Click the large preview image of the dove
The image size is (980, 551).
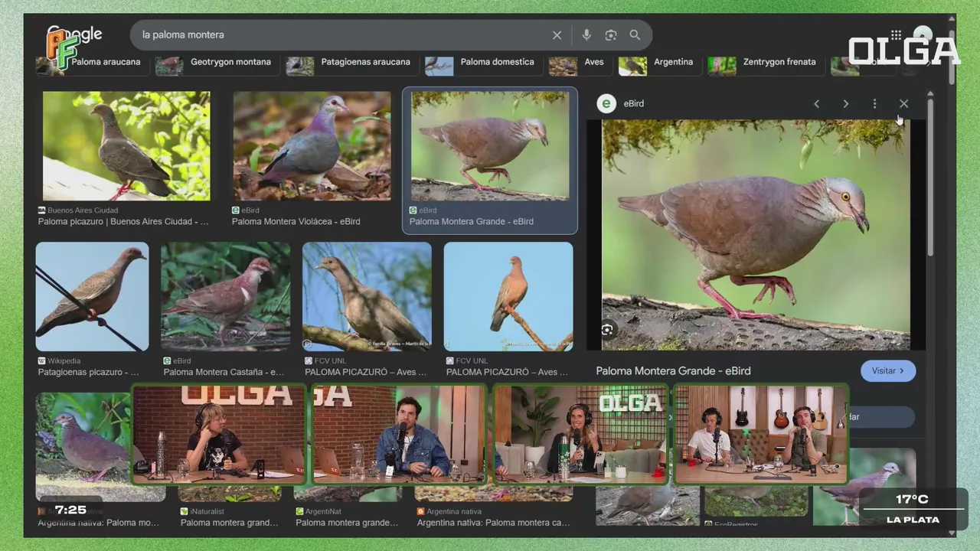point(756,235)
